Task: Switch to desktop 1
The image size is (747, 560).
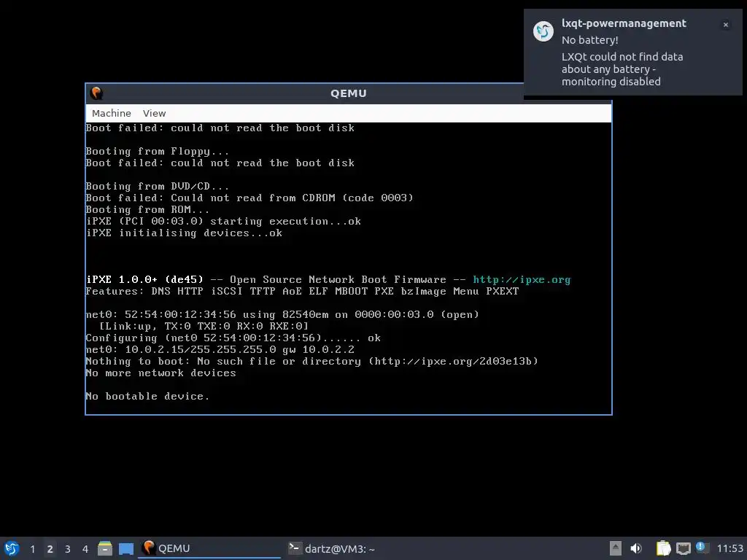Action: pyautogui.click(x=32, y=549)
